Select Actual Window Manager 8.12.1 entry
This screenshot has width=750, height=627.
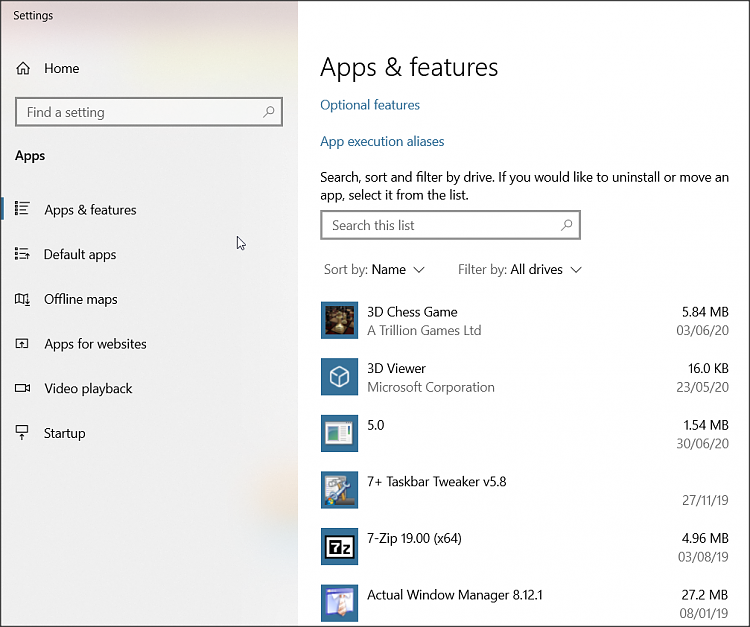click(x=454, y=595)
